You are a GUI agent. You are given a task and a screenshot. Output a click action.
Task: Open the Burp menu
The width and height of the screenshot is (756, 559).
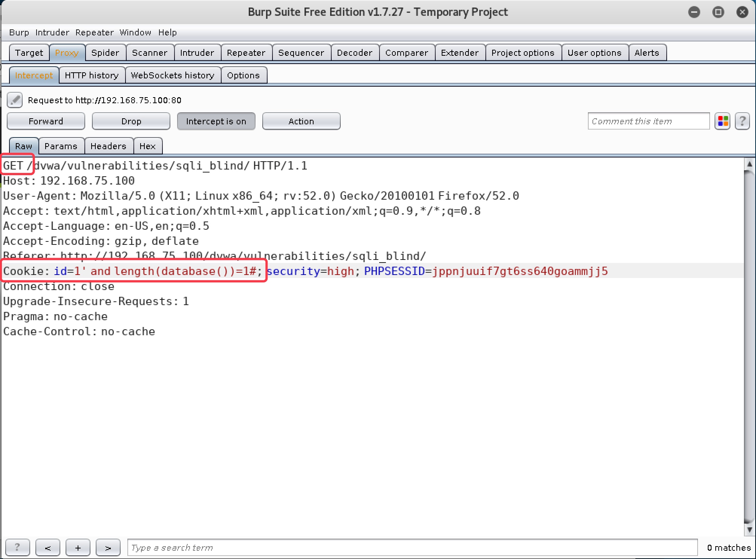[19, 32]
